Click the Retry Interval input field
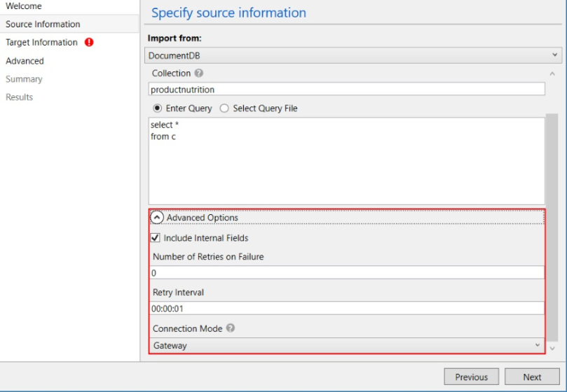 (x=346, y=308)
